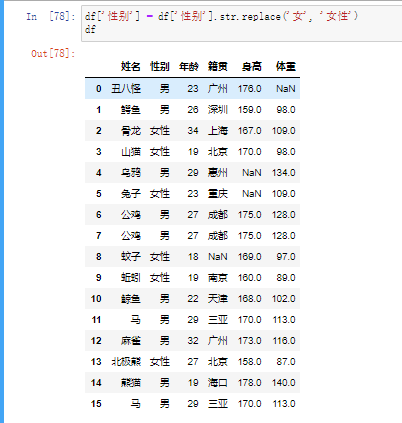Click row index 10
Viewport: 402px width, 423px height.
pos(96,299)
